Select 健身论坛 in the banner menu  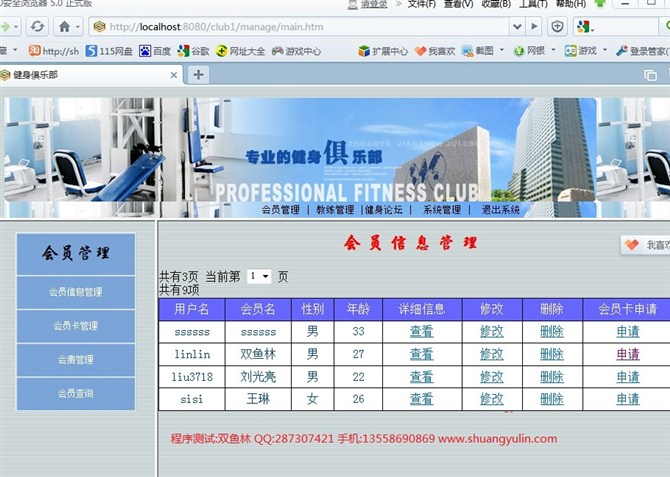(x=384, y=210)
